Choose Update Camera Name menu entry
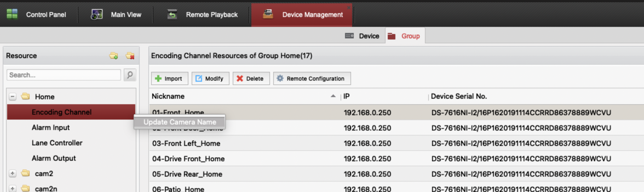Image resolution: width=644 pixels, height=192 pixels. (180, 122)
